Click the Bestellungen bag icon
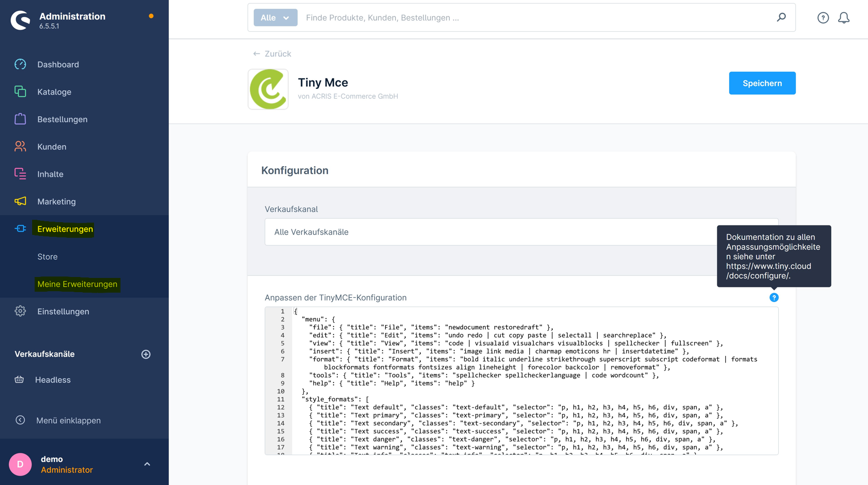 click(20, 119)
